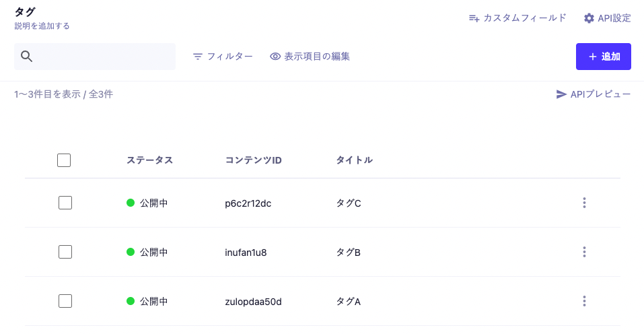
Task: Open three-dot menu for タグB row
Action: pos(584,252)
